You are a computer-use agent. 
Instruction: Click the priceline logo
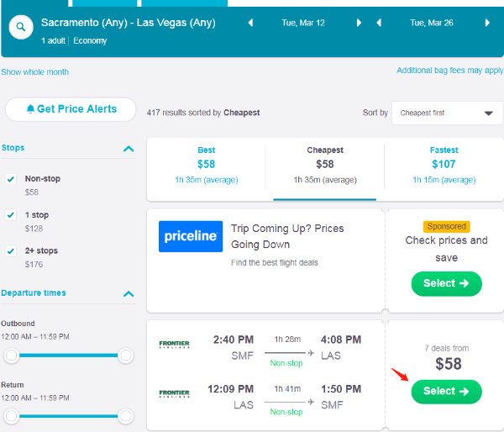191,236
